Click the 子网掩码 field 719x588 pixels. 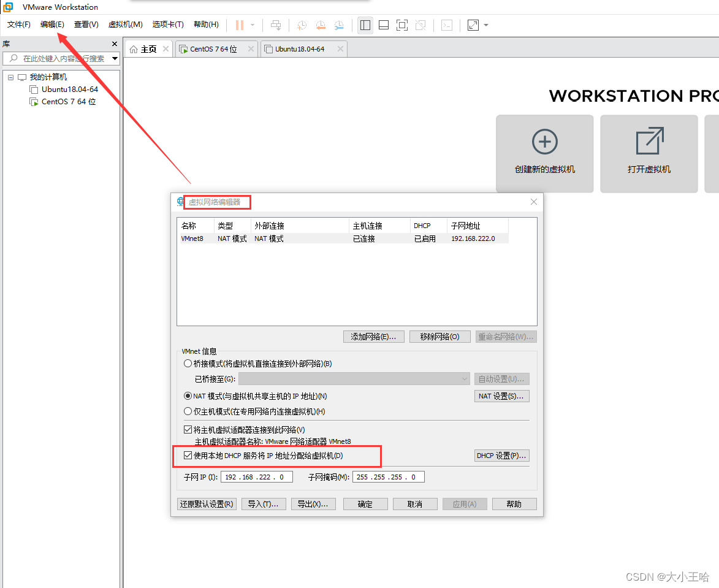[389, 477]
